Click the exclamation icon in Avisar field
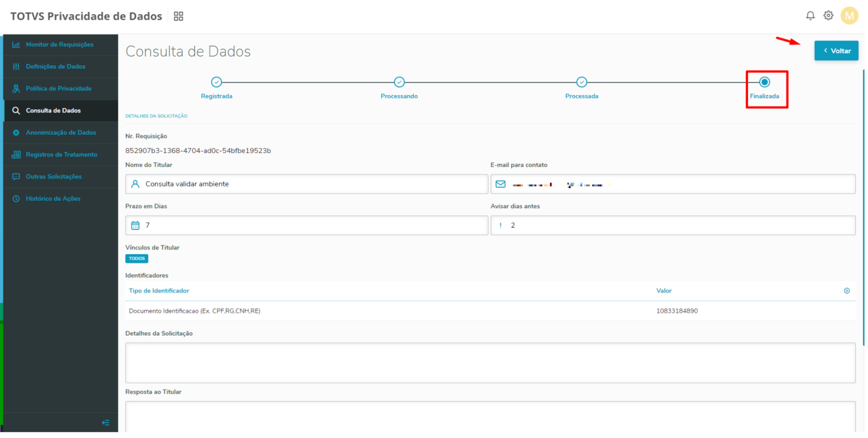Image resolution: width=868 pixels, height=438 pixels. tap(501, 225)
